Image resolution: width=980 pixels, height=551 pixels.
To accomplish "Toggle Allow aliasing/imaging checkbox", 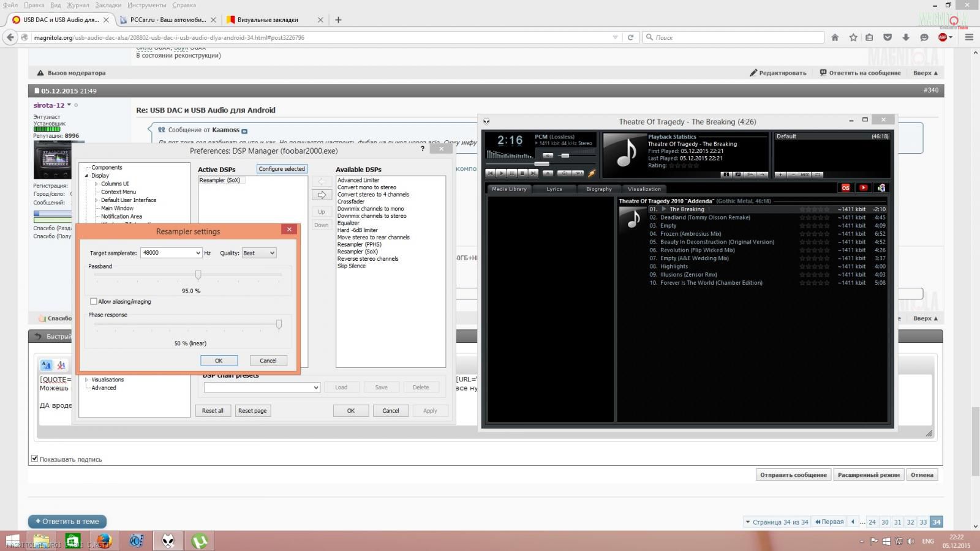I will click(x=93, y=301).
